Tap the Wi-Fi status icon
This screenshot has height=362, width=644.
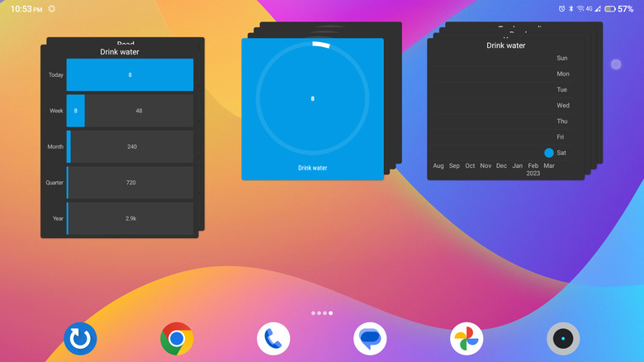580,8
